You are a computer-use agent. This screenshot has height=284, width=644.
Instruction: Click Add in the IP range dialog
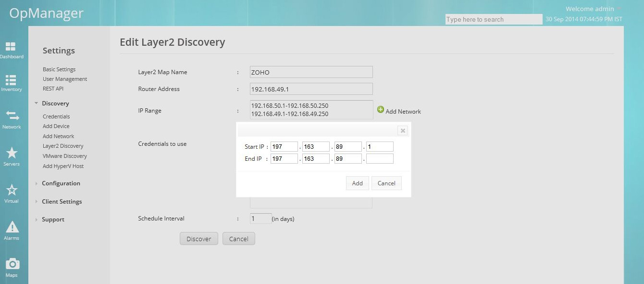[357, 183]
